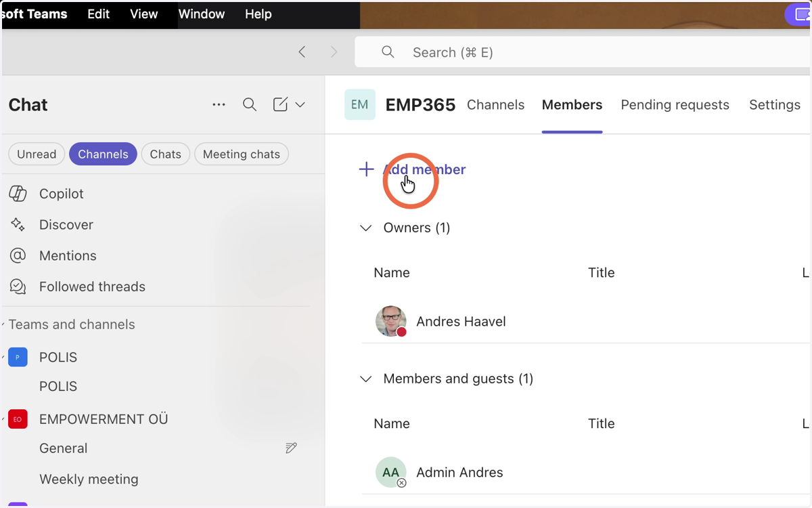The image size is (812, 508).
Task: Select the Meeting chats filter pill
Action: click(x=242, y=154)
